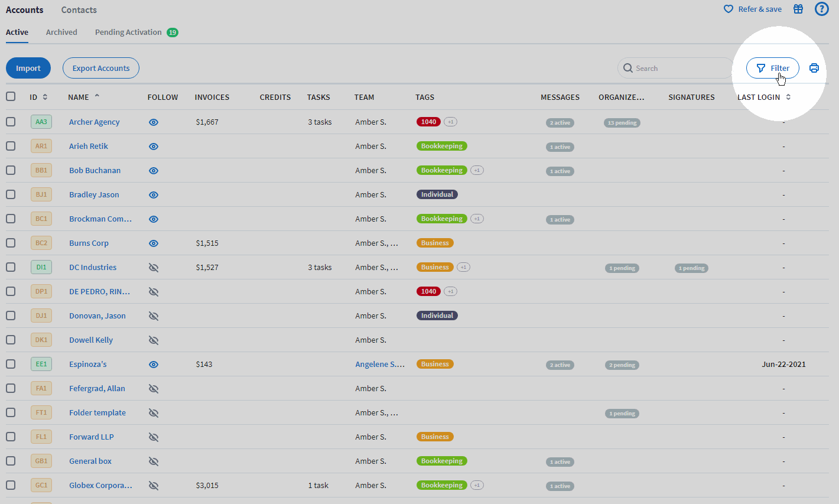Enable following for DC Industries
The height and width of the screenshot is (504, 839).
(154, 267)
